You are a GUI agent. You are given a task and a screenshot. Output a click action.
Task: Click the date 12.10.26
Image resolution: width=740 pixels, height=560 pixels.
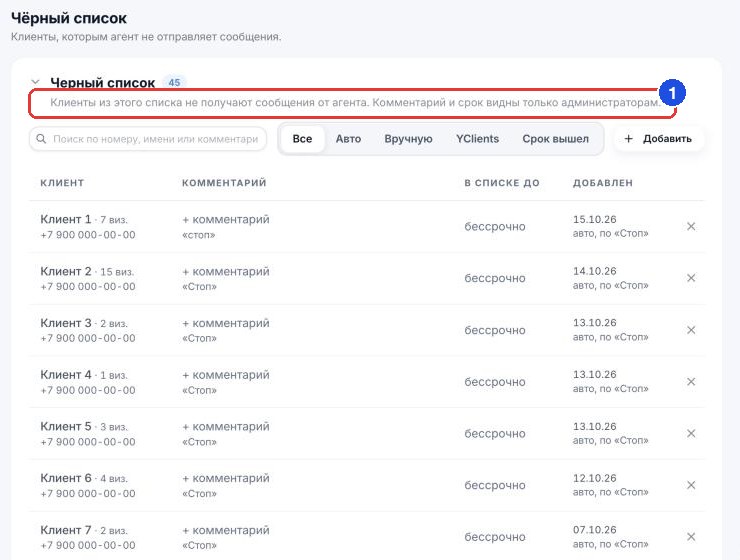(595, 478)
